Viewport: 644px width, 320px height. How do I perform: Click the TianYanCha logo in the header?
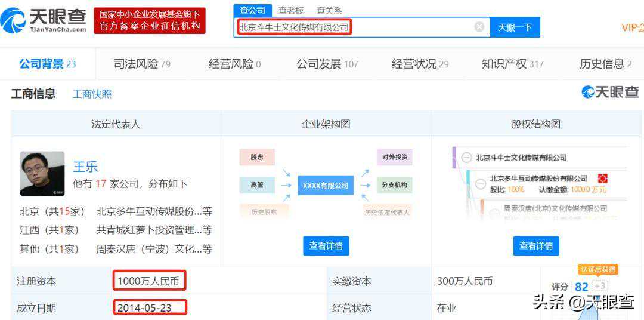(x=44, y=20)
